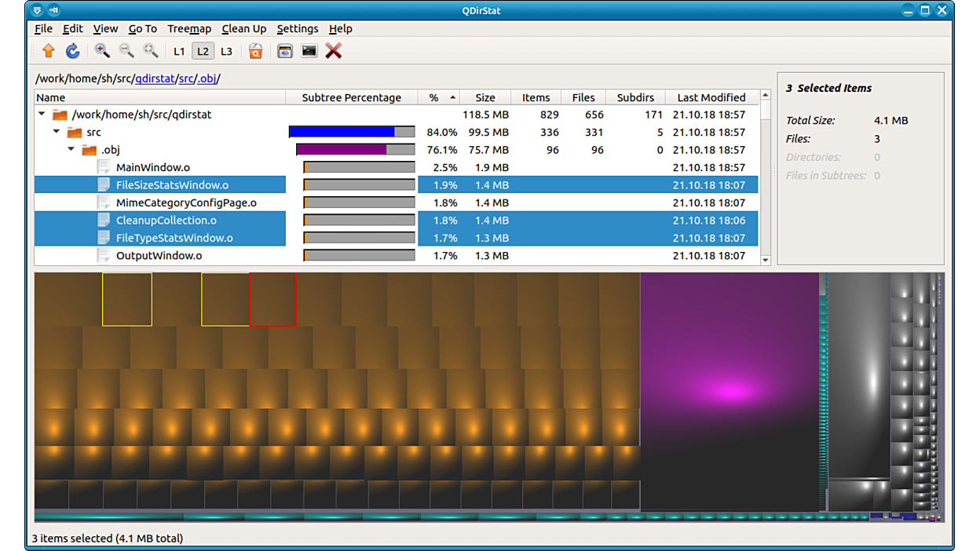Collapse the .obj folder tree arrow

point(71,150)
